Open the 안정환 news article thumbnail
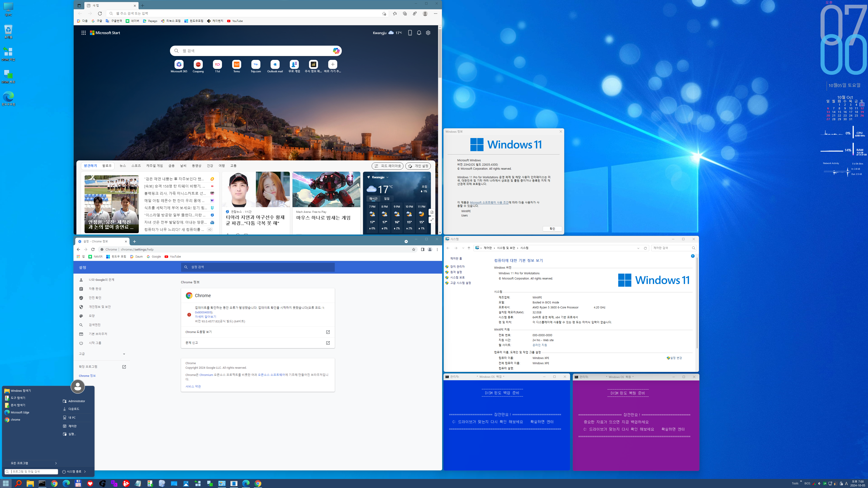 point(111,204)
